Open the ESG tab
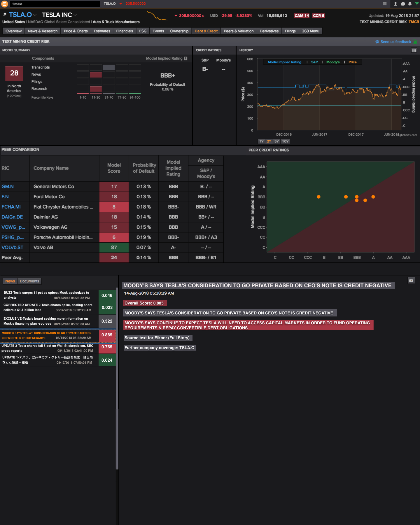 point(143,31)
